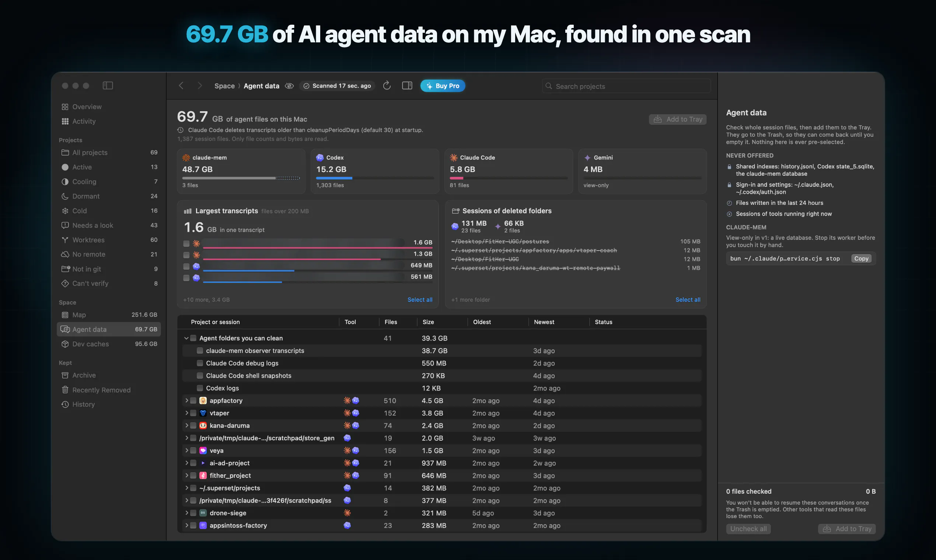Check the Codex logs checkbox
This screenshot has width=936, height=560.
click(x=200, y=388)
